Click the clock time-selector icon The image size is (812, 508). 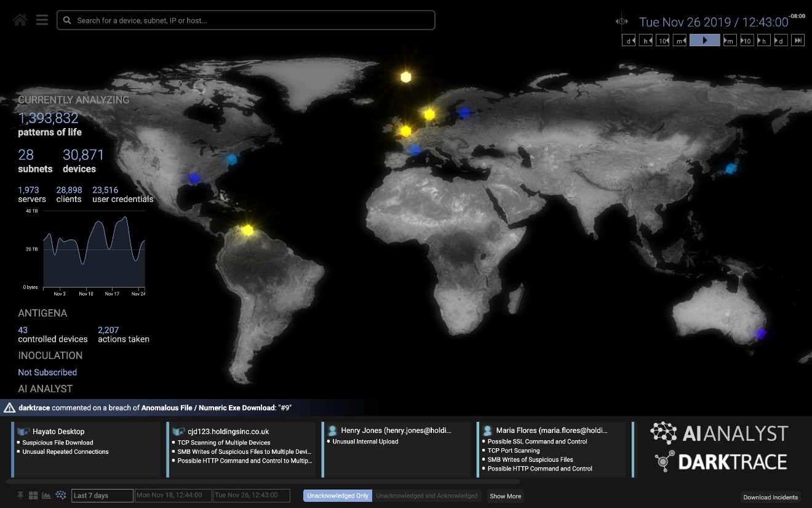click(622, 22)
